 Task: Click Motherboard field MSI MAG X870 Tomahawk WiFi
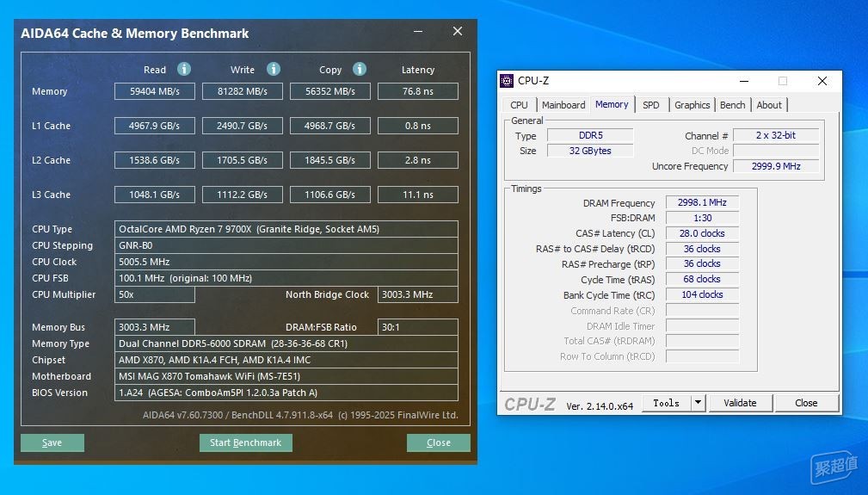[286, 376]
